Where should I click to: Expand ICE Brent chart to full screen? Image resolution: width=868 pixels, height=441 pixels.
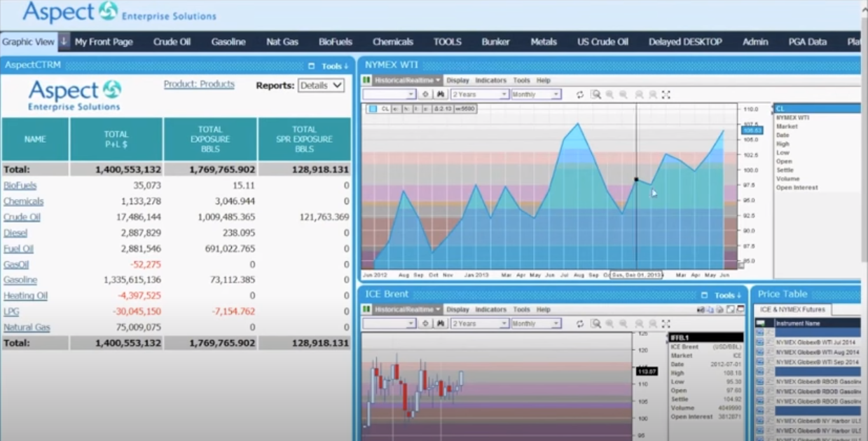(x=666, y=324)
